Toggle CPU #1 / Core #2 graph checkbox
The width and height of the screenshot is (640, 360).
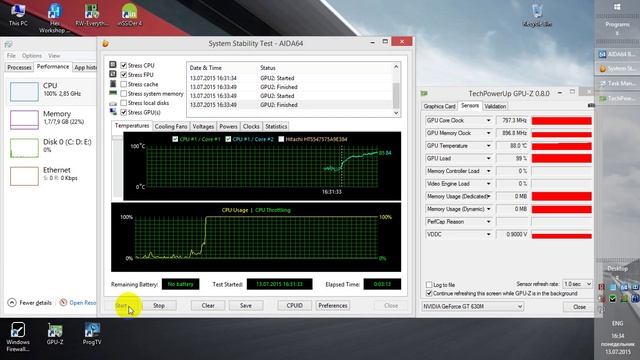(x=228, y=139)
